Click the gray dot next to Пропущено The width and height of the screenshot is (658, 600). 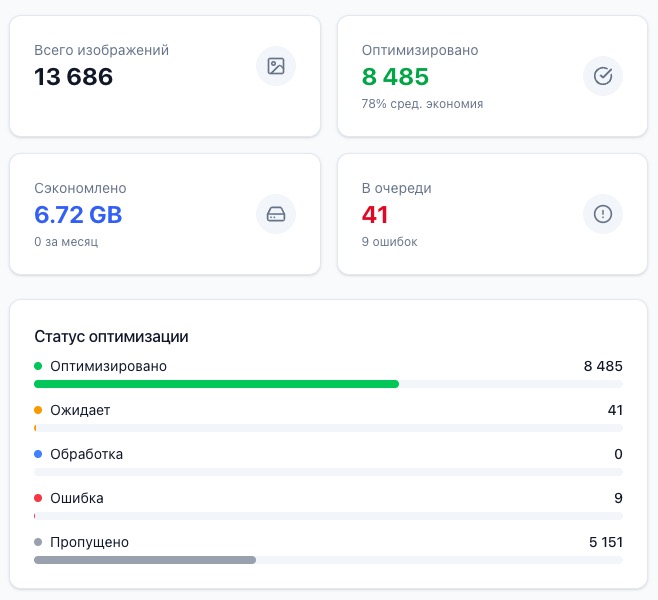click(x=38, y=542)
